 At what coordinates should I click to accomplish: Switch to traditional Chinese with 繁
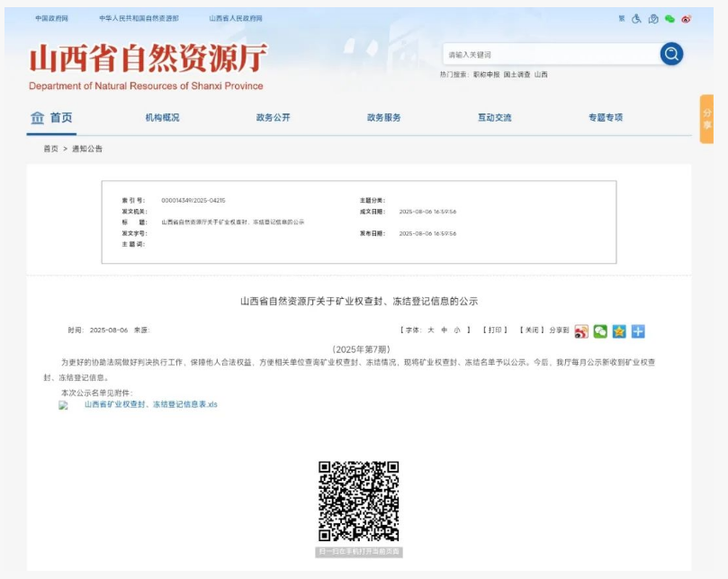[x=621, y=18]
